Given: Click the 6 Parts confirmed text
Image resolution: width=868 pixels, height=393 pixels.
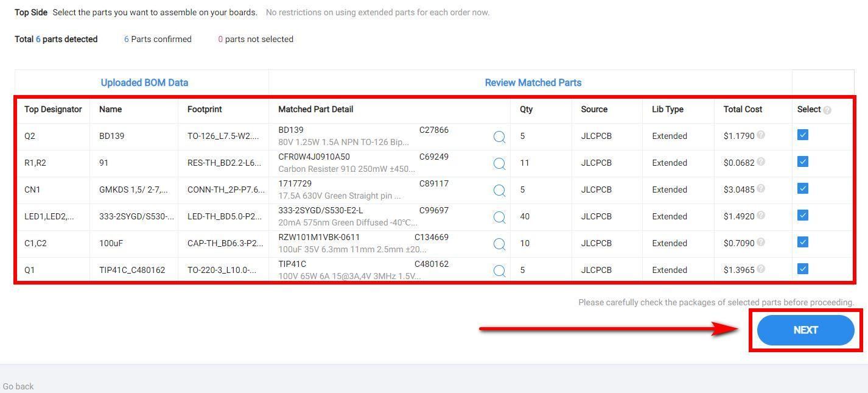Looking at the screenshot, I should coord(158,39).
